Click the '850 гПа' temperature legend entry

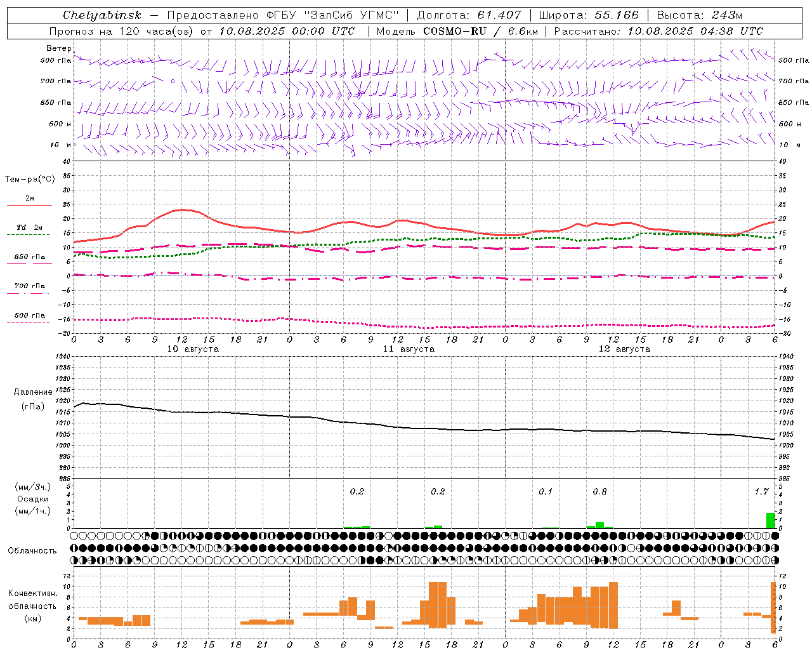coord(29,257)
